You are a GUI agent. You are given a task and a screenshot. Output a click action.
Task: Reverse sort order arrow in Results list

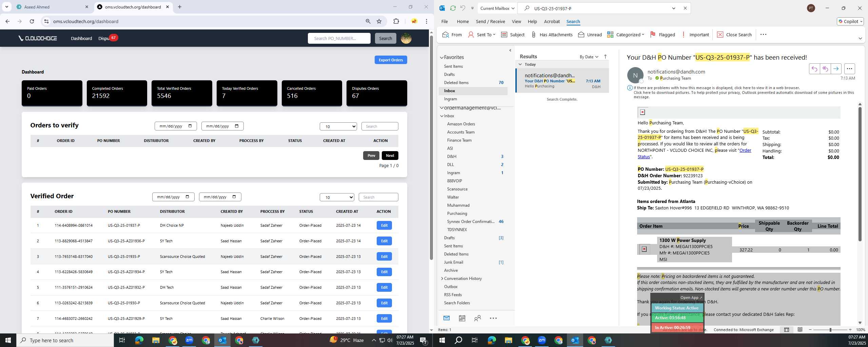pos(605,57)
